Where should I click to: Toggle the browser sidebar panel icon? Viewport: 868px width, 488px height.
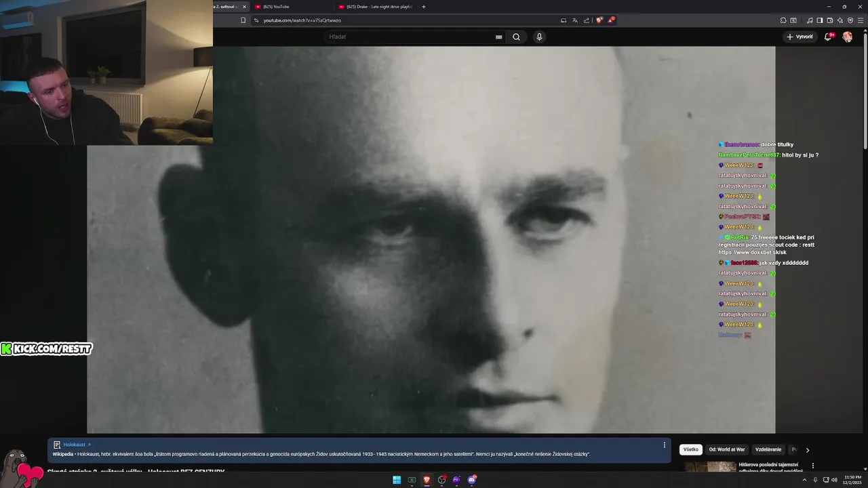pyautogui.click(x=819, y=20)
